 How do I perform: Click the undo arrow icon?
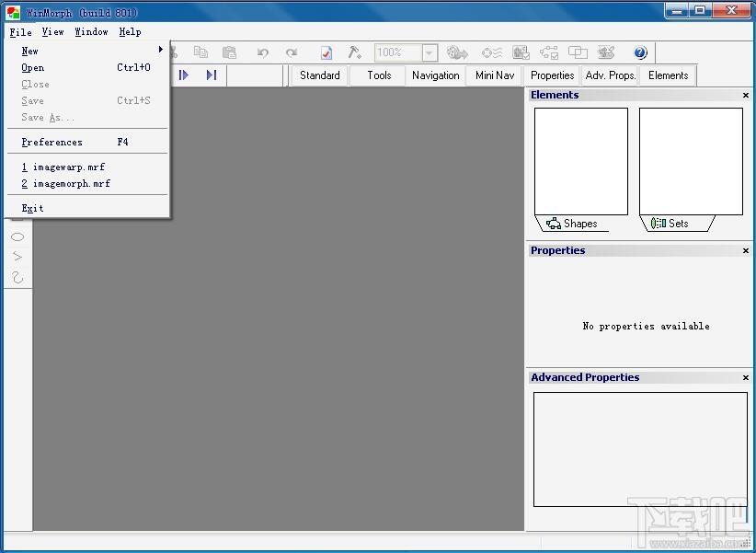click(263, 52)
